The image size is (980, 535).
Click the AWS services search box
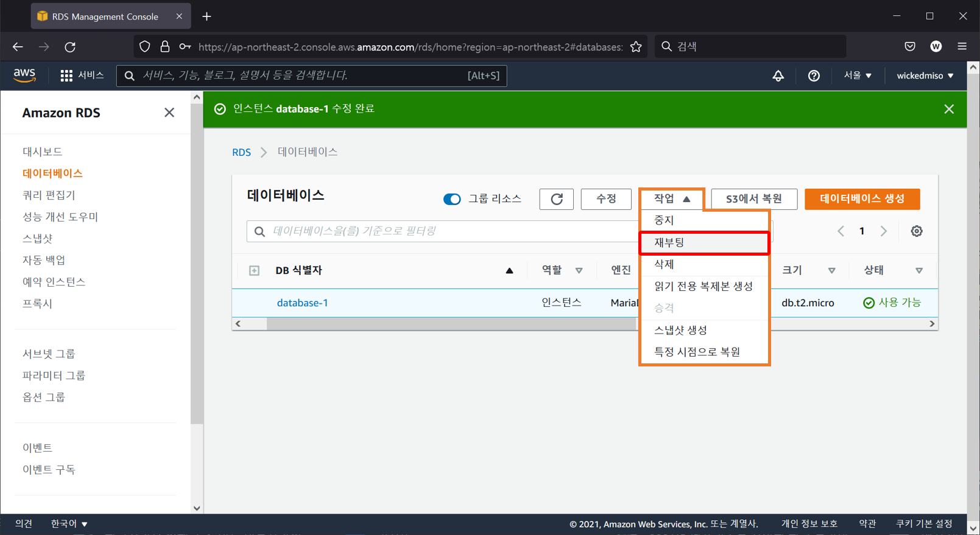[x=311, y=75]
